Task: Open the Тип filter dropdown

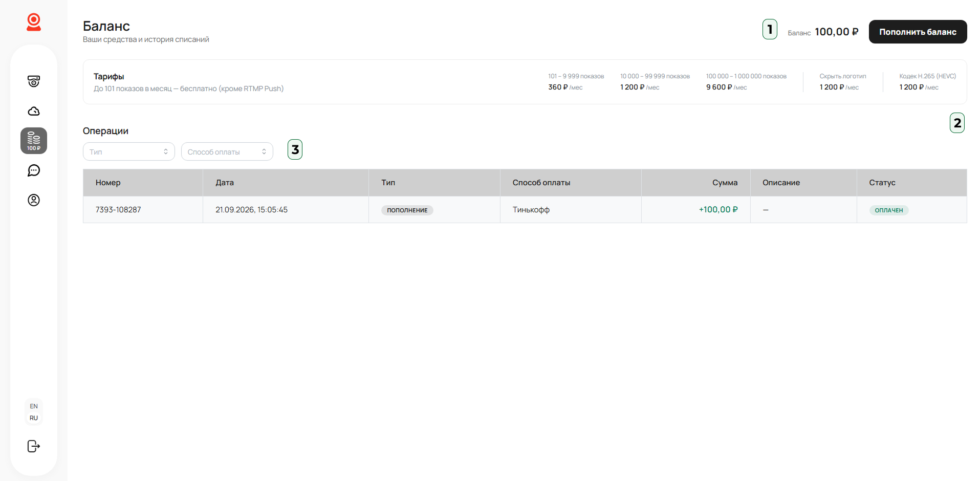Action: click(x=129, y=151)
